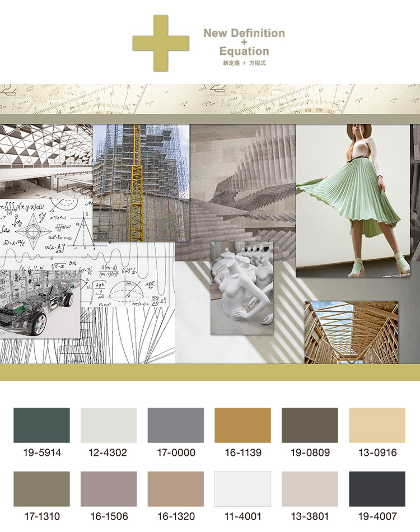This screenshot has width=420, height=532.
Task: Click the large gold plus icon
Action: 161,43
